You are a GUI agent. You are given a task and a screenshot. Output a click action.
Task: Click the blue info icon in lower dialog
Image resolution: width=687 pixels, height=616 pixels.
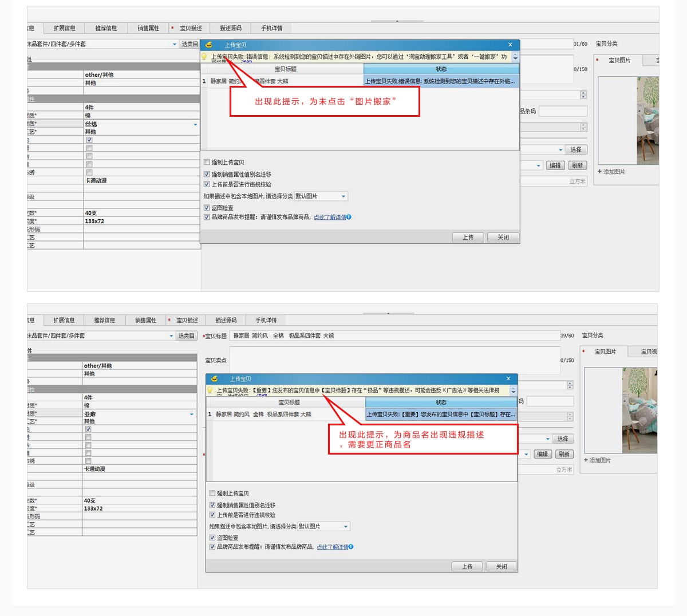[x=351, y=547]
